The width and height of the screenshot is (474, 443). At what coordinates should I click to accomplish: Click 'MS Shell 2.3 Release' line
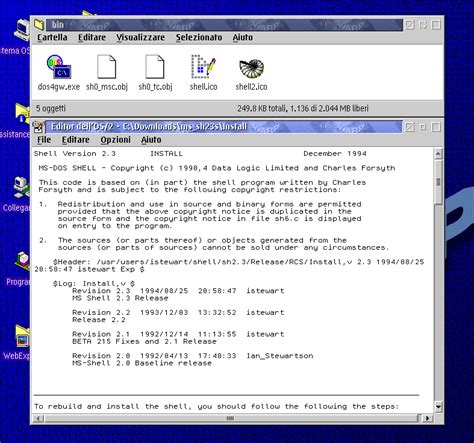coord(120,298)
